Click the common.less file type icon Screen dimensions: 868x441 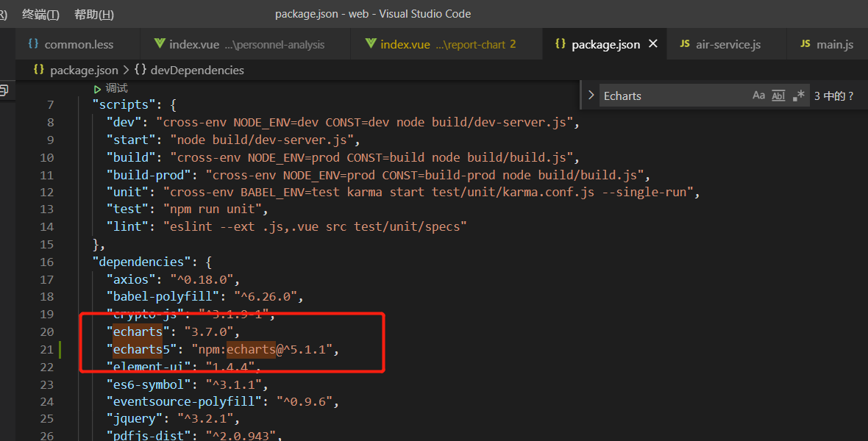[x=33, y=43]
